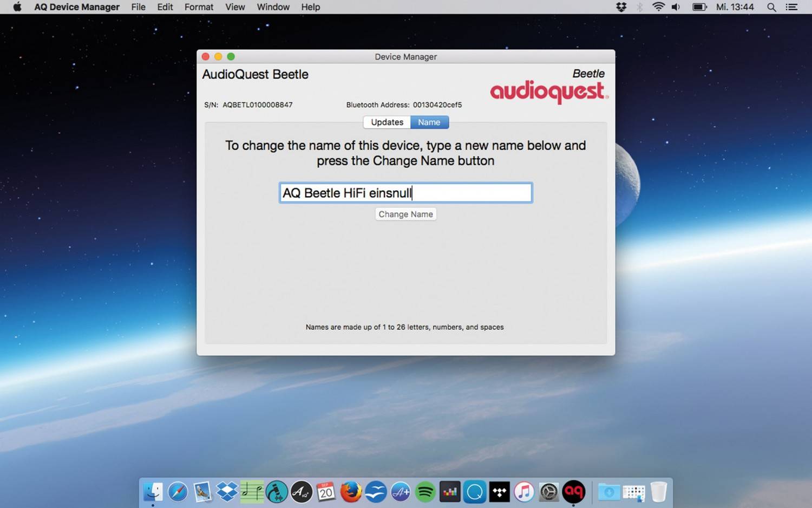Launch Spotify from the dock
812x508 pixels.
coord(425,492)
